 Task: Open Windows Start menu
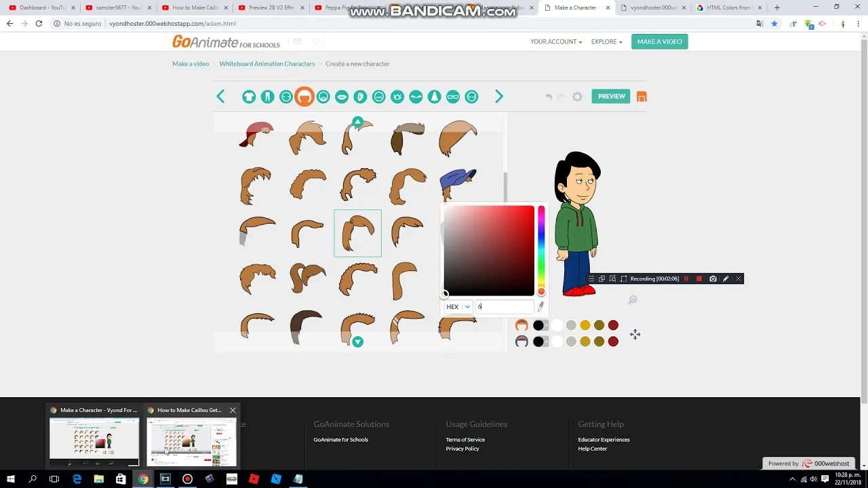[x=11, y=479]
